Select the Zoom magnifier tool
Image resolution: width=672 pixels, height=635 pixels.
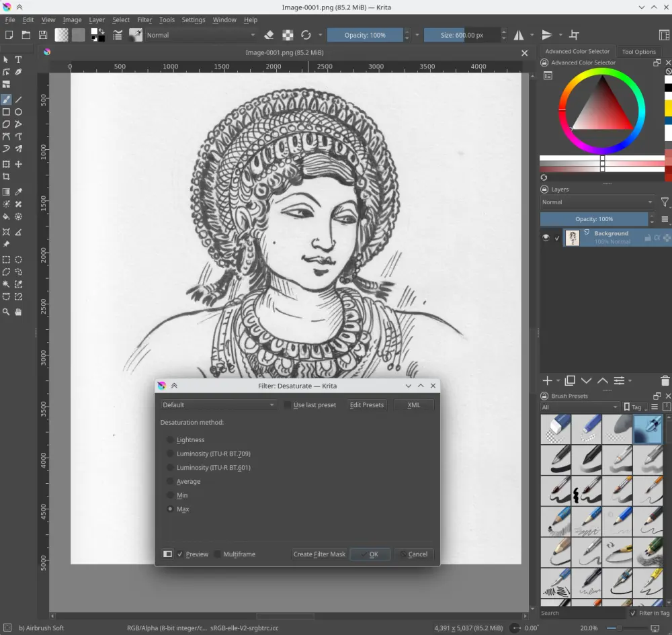[x=6, y=312]
